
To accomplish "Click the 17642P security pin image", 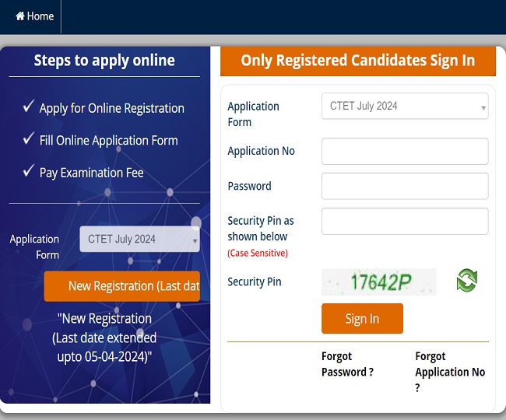I will pos(378,282).
